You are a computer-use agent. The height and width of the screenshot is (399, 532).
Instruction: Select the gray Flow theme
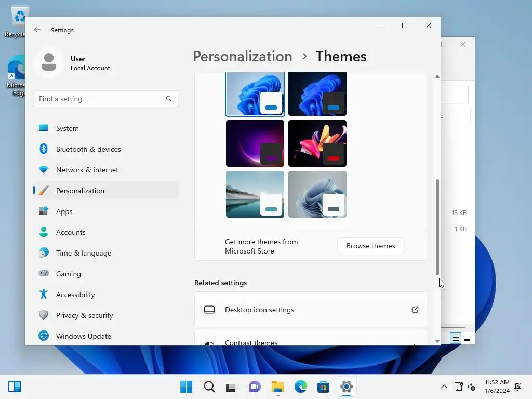317,194
